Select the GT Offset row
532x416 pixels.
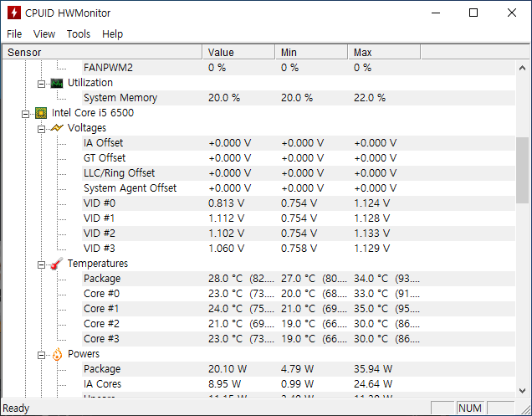pos(299,158)
